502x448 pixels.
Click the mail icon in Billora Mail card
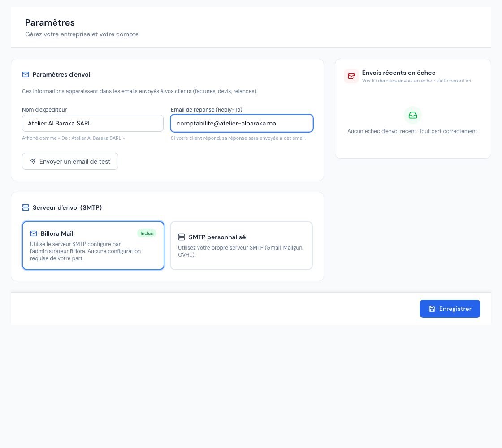[x=34, y=233]
